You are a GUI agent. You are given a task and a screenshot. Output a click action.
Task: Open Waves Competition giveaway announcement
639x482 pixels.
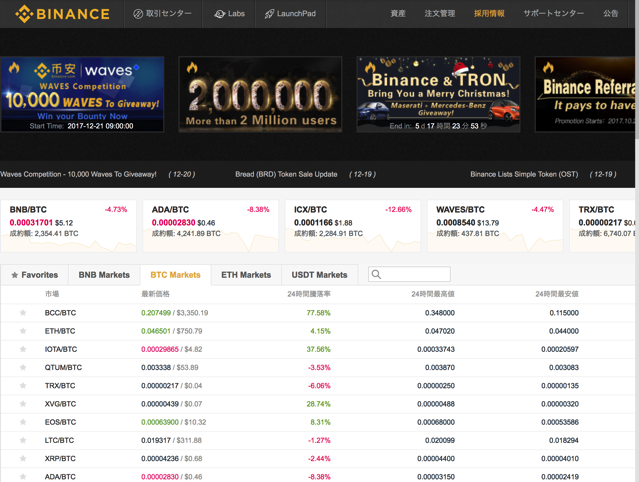pos(78,174)
